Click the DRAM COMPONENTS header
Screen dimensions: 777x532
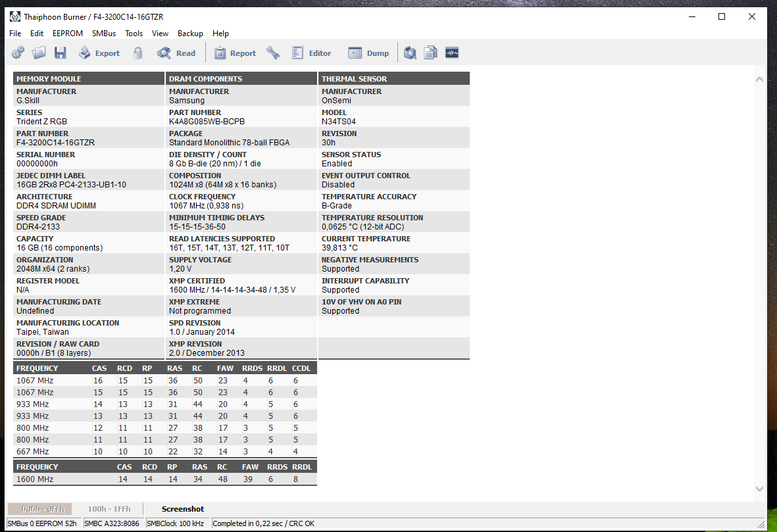[241, 79]
